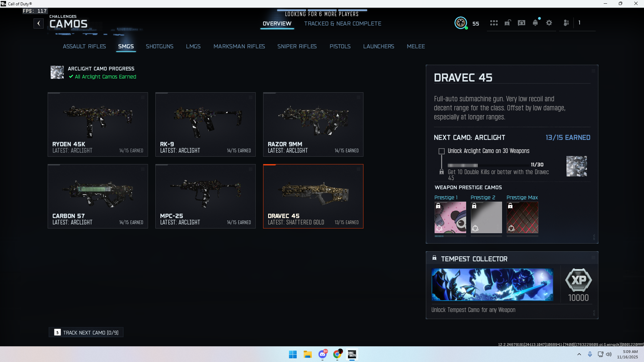Open the player rank emblem profile
Screen dimensions: 644x362
[461, 23]
